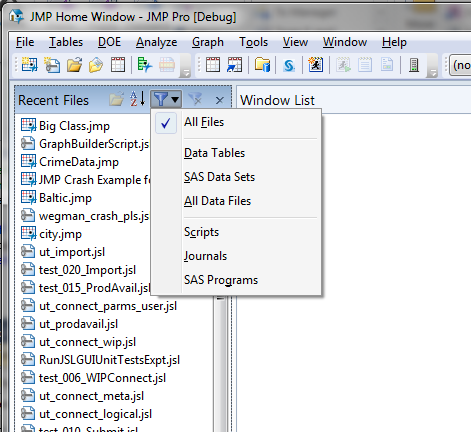Select test_015_ProdAvail.jsl recent file

click(85, 288)
